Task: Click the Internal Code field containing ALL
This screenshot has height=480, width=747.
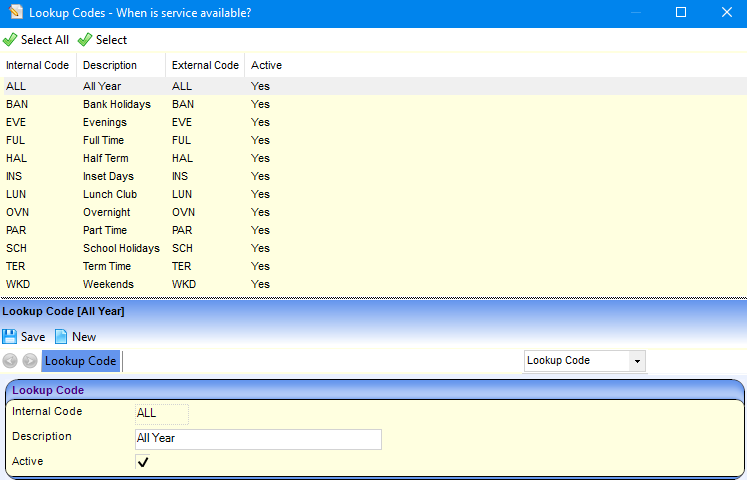Action: point(161,413)
